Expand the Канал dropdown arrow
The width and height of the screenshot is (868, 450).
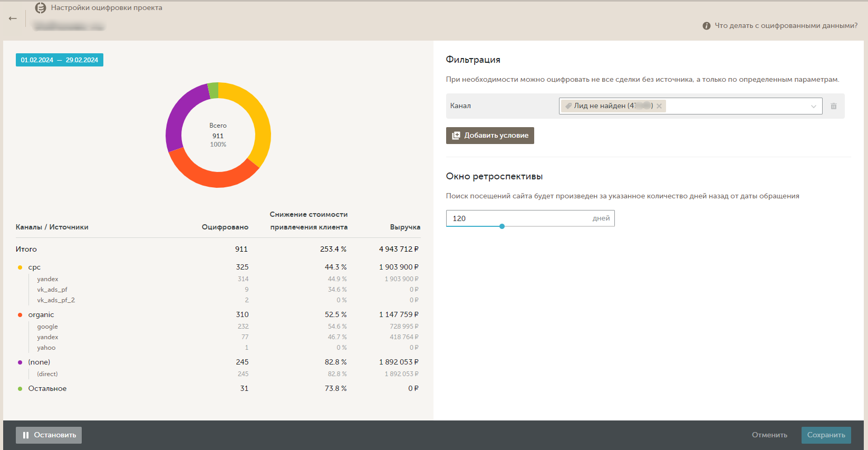(x=813, y=106)
